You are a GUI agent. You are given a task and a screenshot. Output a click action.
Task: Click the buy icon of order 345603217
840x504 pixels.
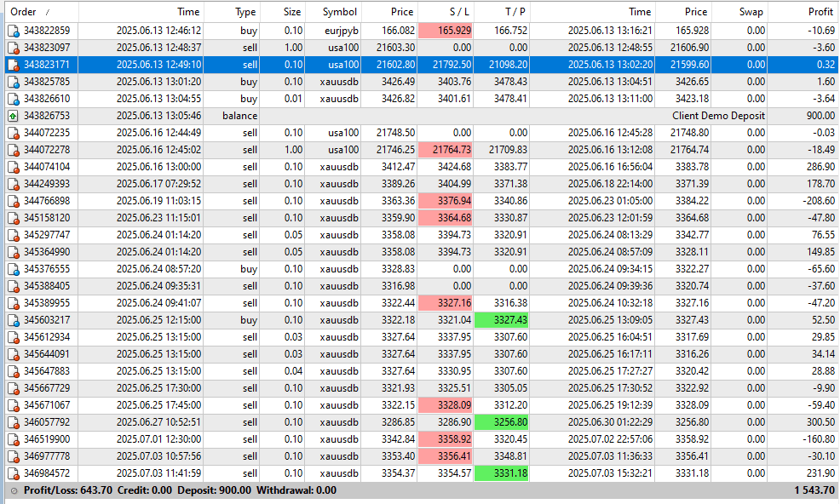(x=14, y=320)
